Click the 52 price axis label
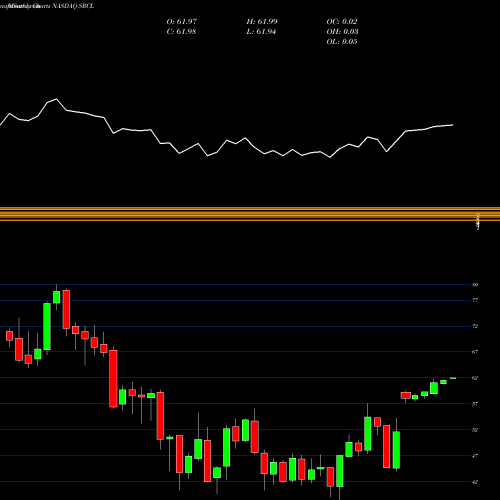This screenshot has height=500, width=500. [475, 430]
